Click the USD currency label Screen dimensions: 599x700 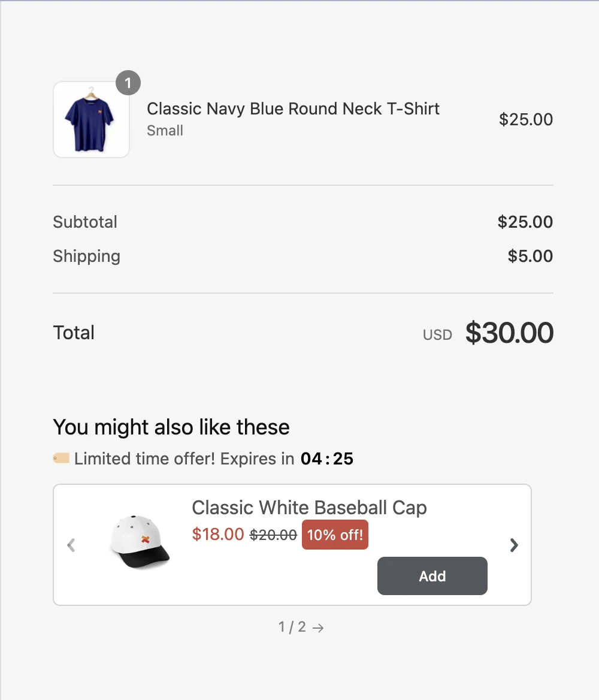(437, 335)
